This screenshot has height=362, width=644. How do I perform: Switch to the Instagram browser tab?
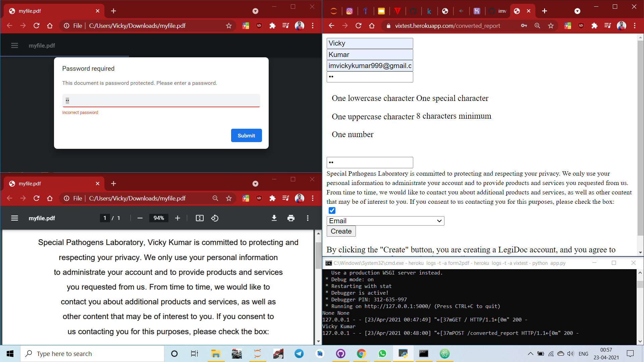coord(350,11)
